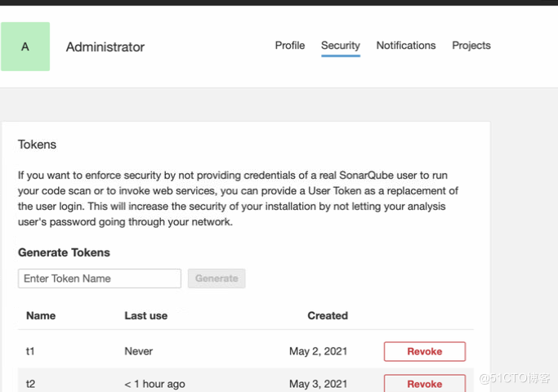Screen dimensions: 558x392
Task: Click the green 'A' avatar icon
Action: point(25,47)
